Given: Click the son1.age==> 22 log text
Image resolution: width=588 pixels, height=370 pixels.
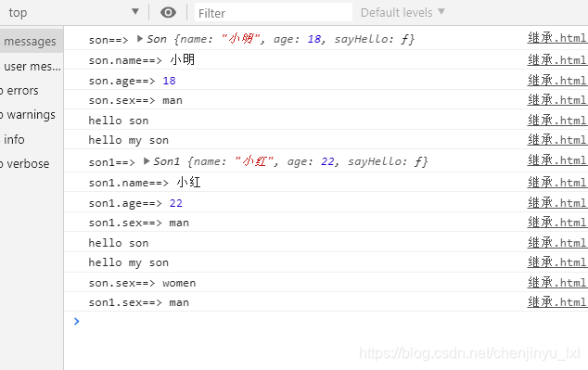Looking at the screenshot, I should coord(135,203).
